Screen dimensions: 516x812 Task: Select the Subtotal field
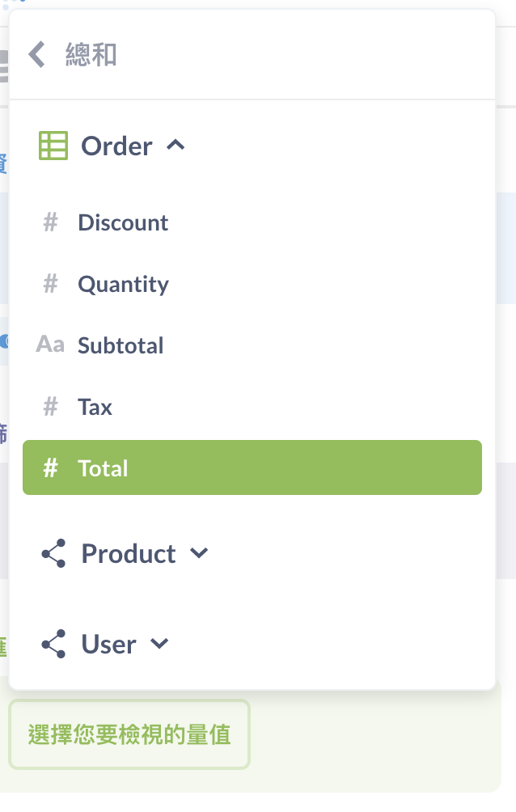pyautogui.click(x=121, y=345)
